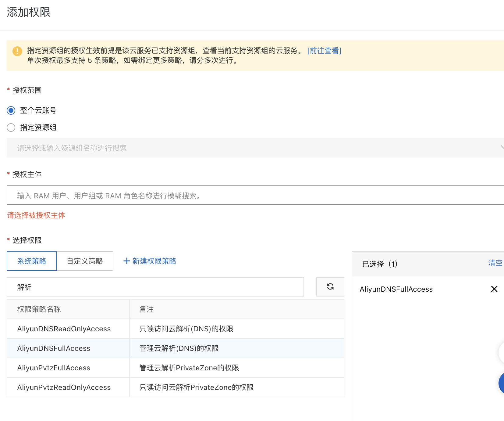Image resolution: width=504 pixels, height=421 pixels.
Task: Select the AliyunDNSReadOnlyAccess policy row
Action: pos(176,329)
